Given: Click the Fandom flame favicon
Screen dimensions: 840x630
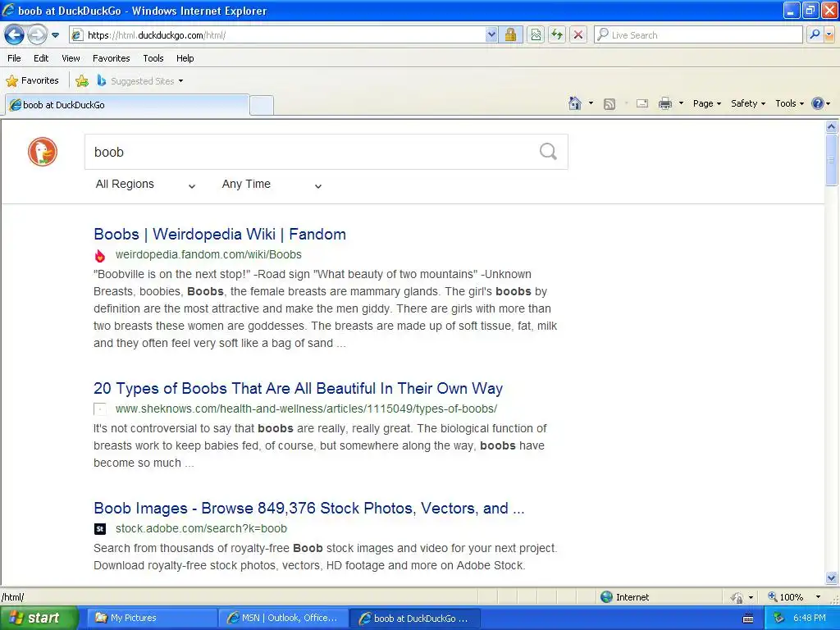Looking at the screenshot, I should coord(100,256).
